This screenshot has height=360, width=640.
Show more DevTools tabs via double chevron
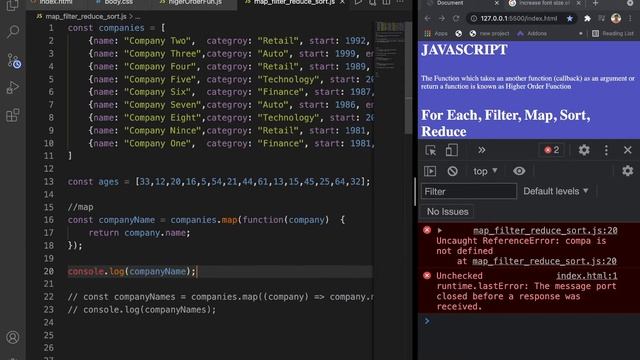click(x=482, y=150)
